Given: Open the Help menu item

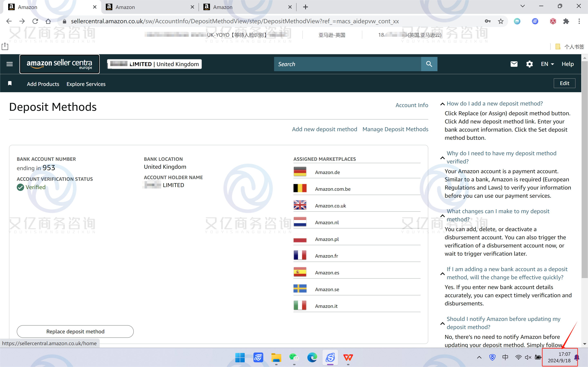Looking at the screenshot, I should pyautogui.click(x=568, y=64).
